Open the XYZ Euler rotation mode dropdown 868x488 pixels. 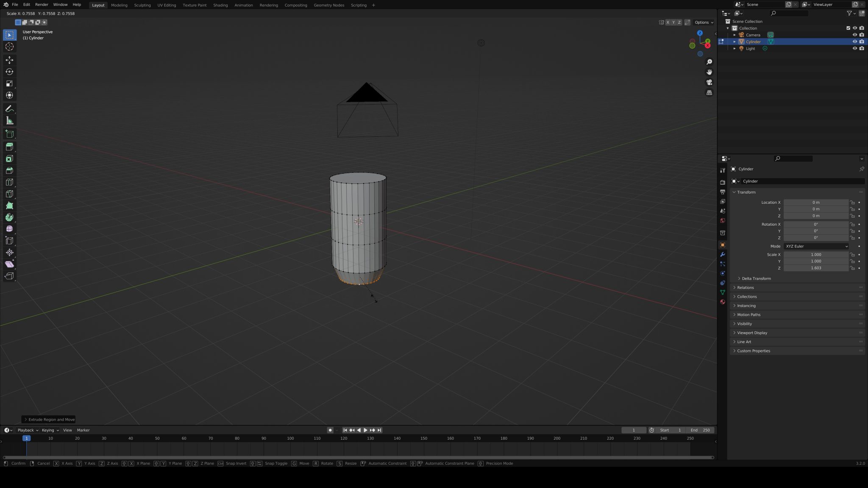816,246
